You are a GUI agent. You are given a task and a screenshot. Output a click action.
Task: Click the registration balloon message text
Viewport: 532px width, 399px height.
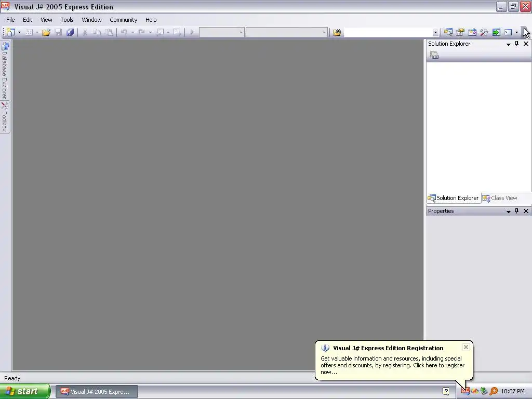393,365
